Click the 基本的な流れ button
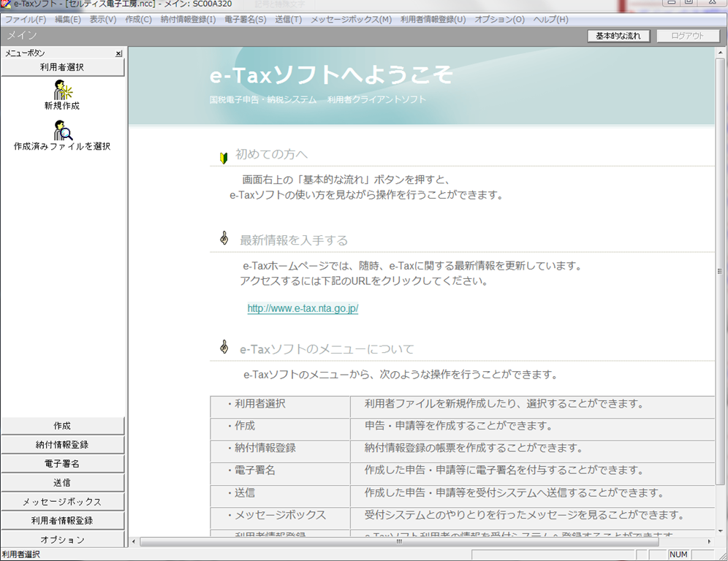 click(x=618, y=36)
